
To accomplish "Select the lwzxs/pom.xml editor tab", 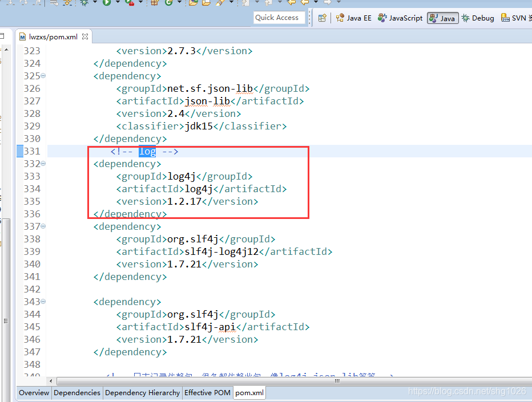I will [53, 36].
